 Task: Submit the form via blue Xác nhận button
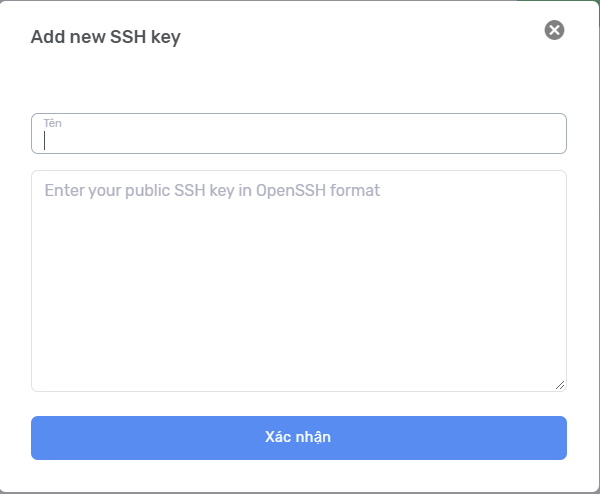pos(299,438)
